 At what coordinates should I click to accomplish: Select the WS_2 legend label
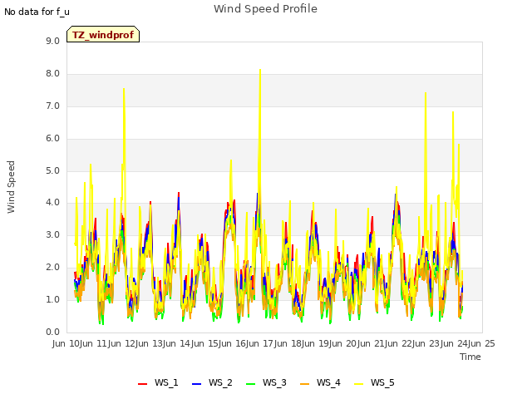pyautogui.click(x=220, y=382)
